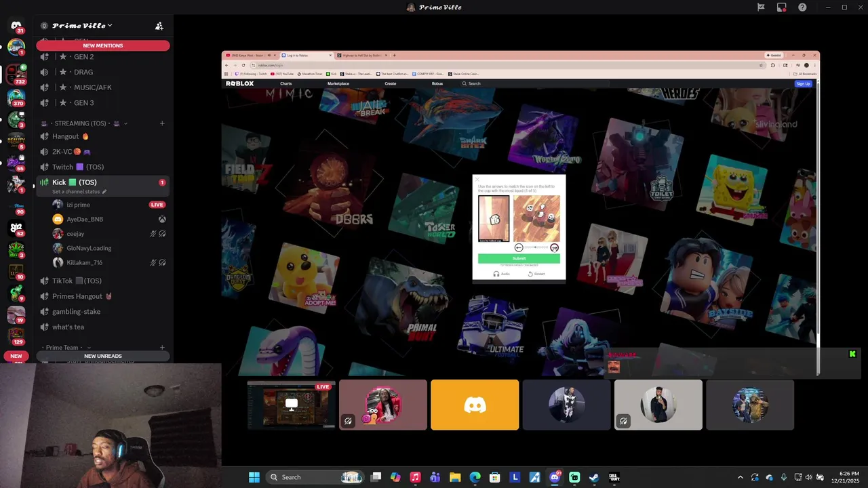The width and height of the screenshot is (868, 488).
Task: Open the Kick icon on shared stream overlay
Action: 852,354
